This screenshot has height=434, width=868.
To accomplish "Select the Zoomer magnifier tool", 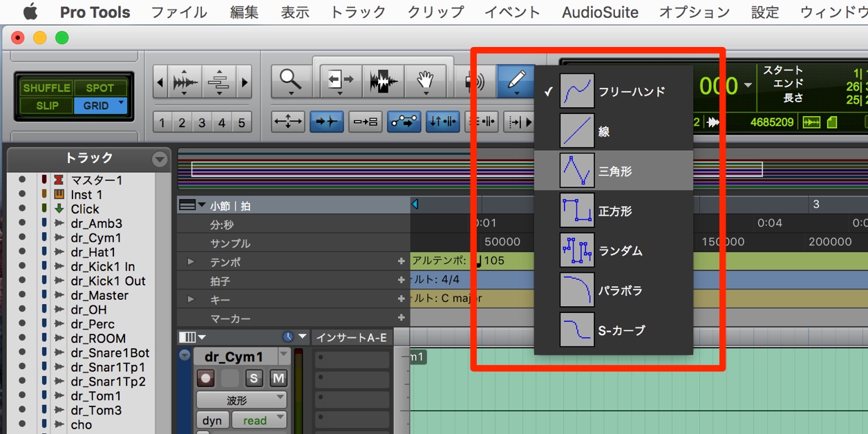I will (291, 82).
